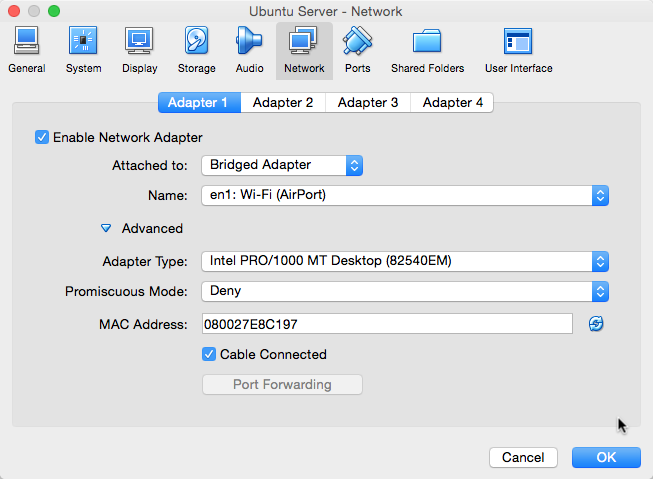Click into the MAC Address field
This screenshot has height=479, width=653.
[387, 324]
